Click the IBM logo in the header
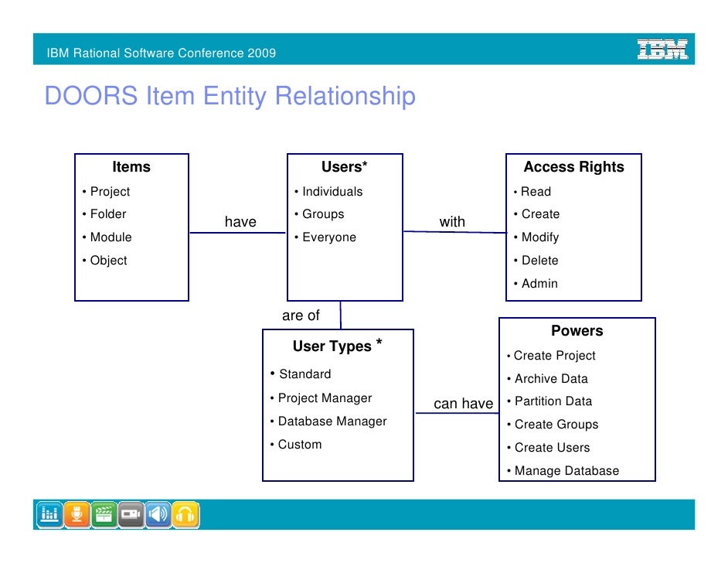Screen dimensions: 728x563 point(662,49)
